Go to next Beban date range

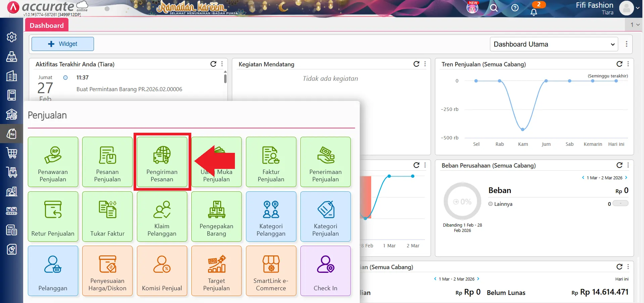click(626, 178)
